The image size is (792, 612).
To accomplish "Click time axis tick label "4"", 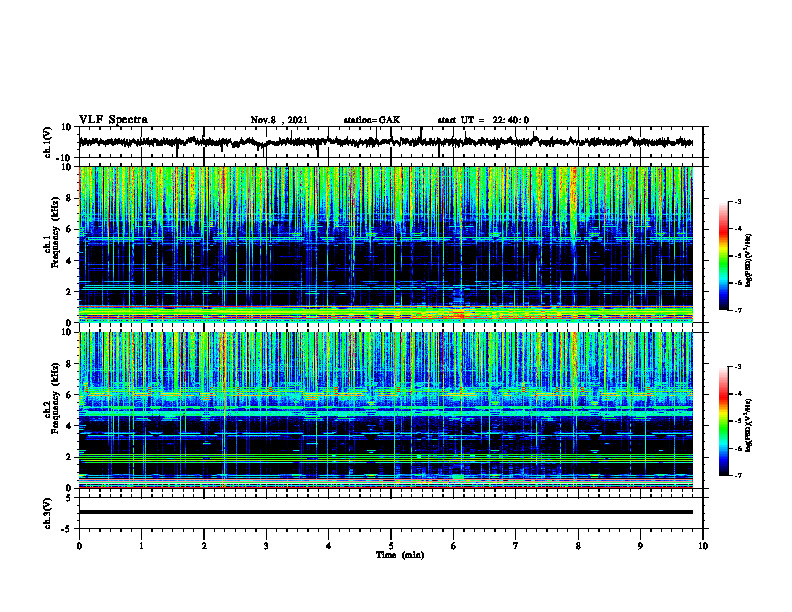I will coord(329,546).
